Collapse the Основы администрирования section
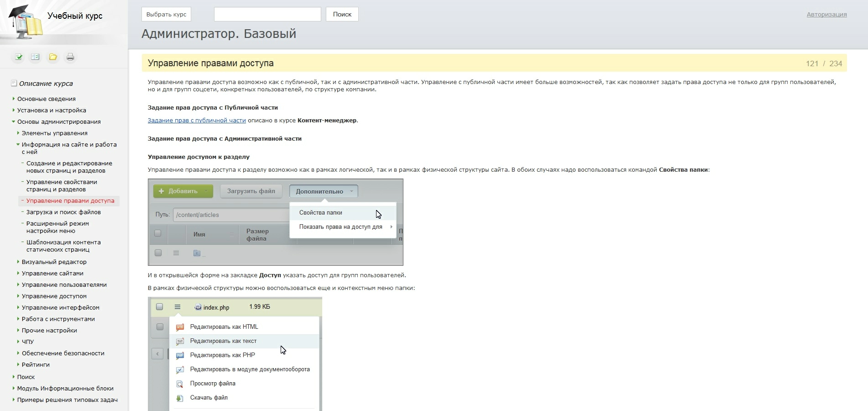This screenshot has height=411, width=868. pos(14,122)
